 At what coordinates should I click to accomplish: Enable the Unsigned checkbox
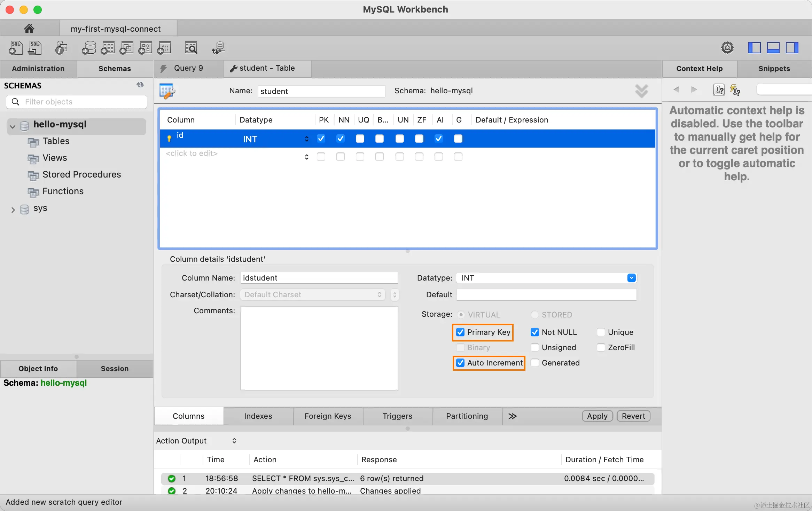(x=535, y=347)
